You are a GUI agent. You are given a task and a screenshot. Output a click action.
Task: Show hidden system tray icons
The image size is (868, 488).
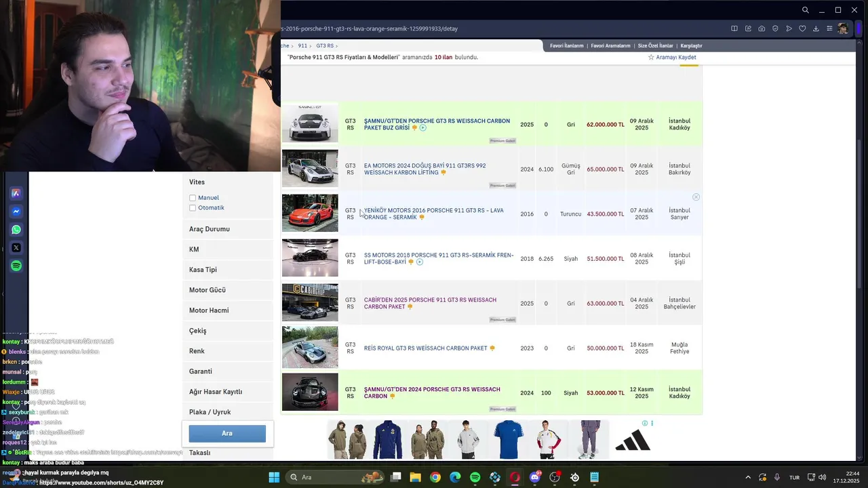pyautogui.click(x=748, y=477)
